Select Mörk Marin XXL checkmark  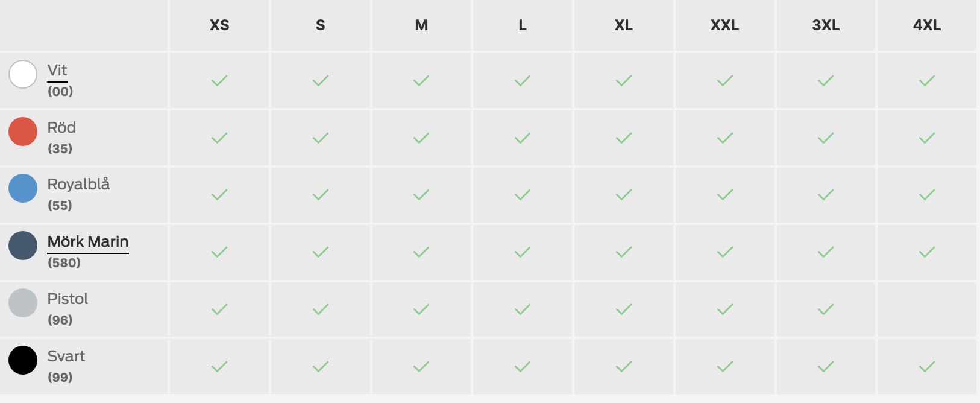click(725, 252)
